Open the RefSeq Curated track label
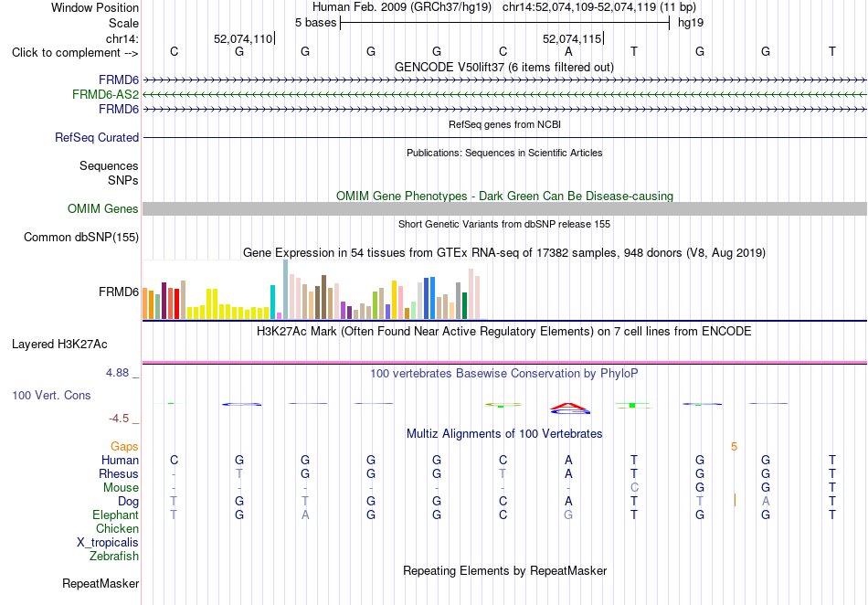Image resolution: width=868 pixels, height=605 pixels. 97,137
